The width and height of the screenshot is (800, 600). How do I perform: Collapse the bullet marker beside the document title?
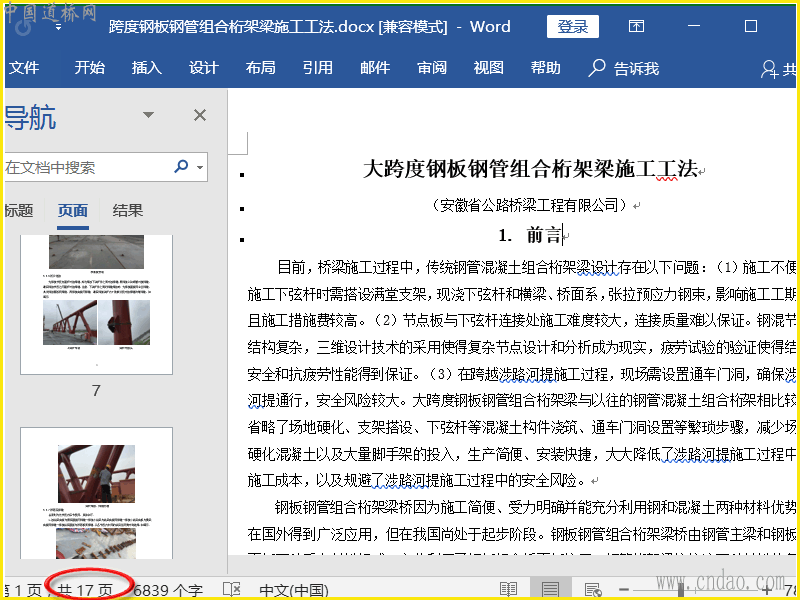click(x=242, y=175)
